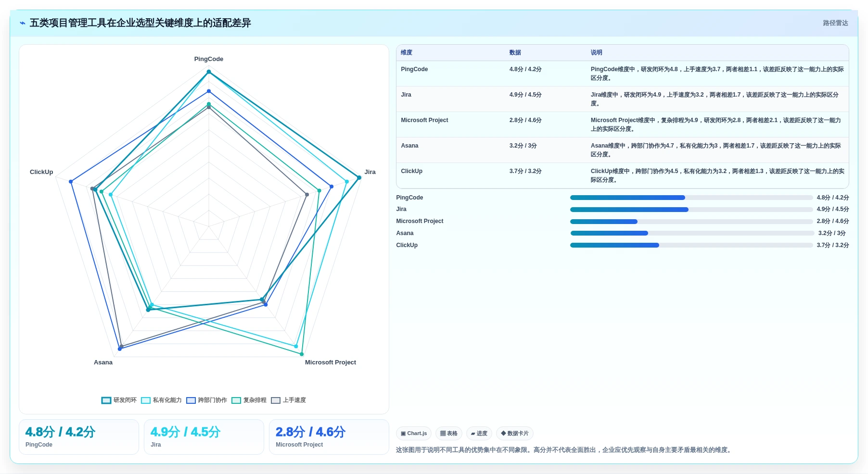Select the ClickUp table row name

click(411, 171)
